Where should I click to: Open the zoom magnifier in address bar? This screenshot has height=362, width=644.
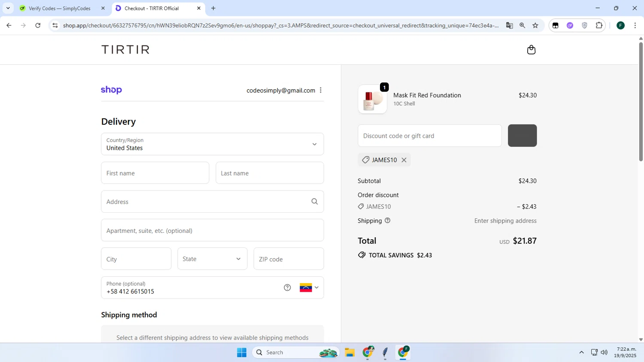point(522,25)
